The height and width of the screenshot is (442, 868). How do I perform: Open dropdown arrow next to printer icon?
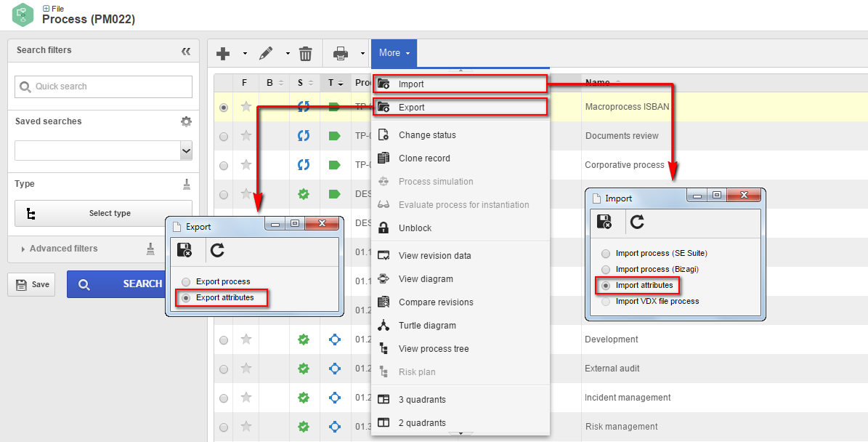click(363, 54)
